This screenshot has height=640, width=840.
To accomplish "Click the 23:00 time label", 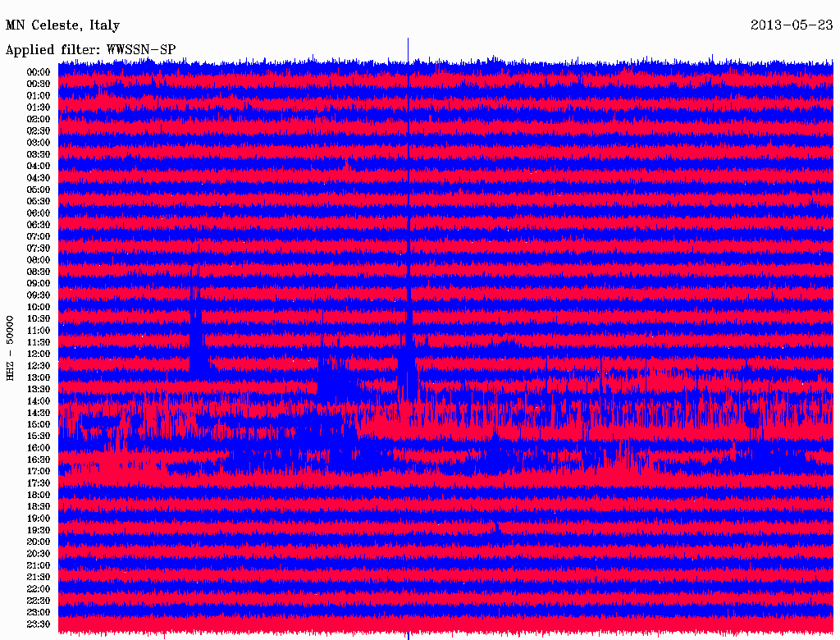I will [x=39, y=612].
